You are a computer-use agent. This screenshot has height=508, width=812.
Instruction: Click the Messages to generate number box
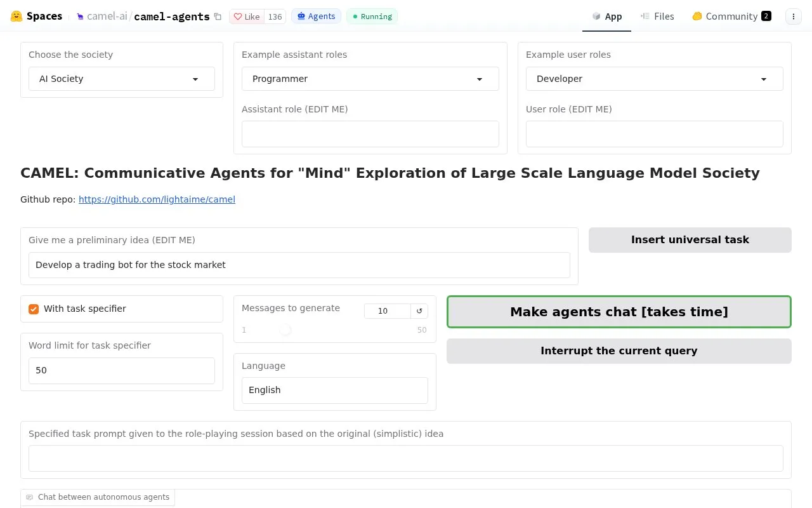[x=387, y=311]
